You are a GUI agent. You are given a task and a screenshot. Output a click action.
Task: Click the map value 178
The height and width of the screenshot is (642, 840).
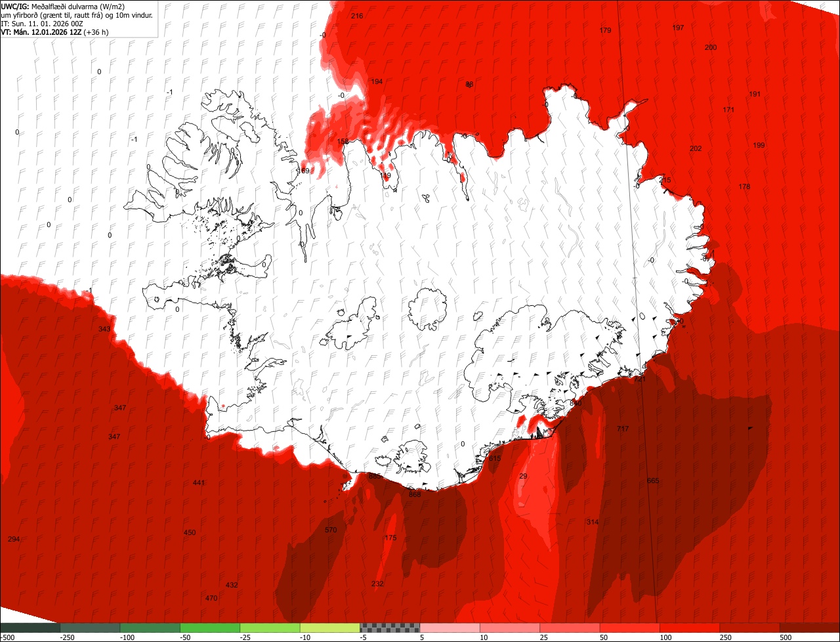coord(744,187)
